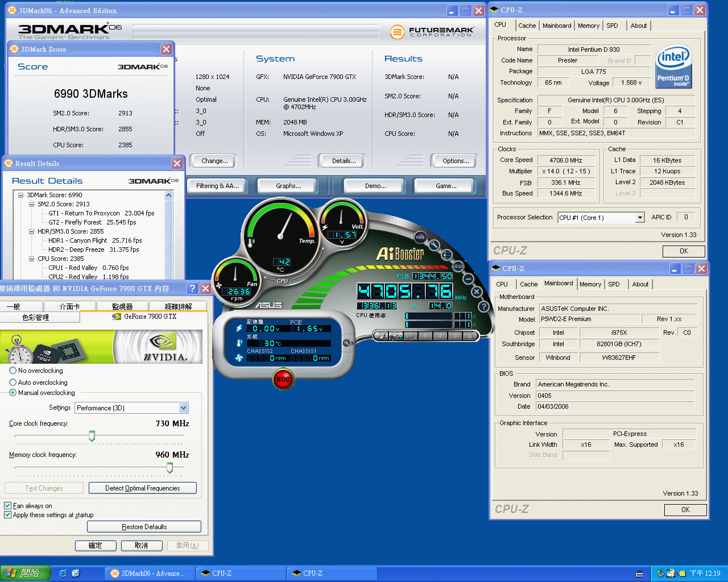Click the Result Details scroll-up arrow

(x=168, y=195)
